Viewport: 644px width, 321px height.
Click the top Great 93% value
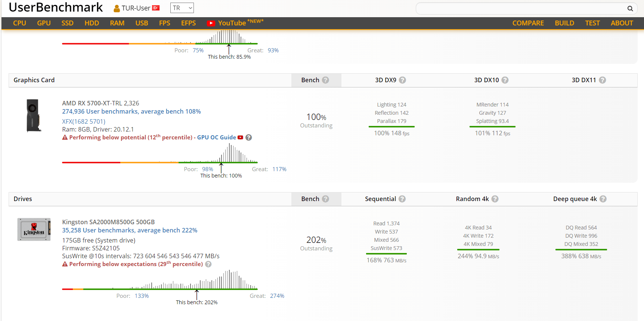(x=273, y=50)
